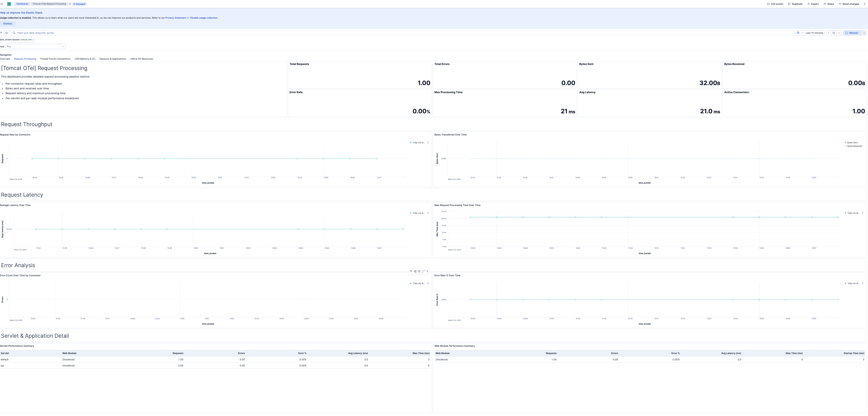The height and width of the screenshot is (416, 868).
Task: Open the add filter icon near the KQL bar
Action: point(6,33)
